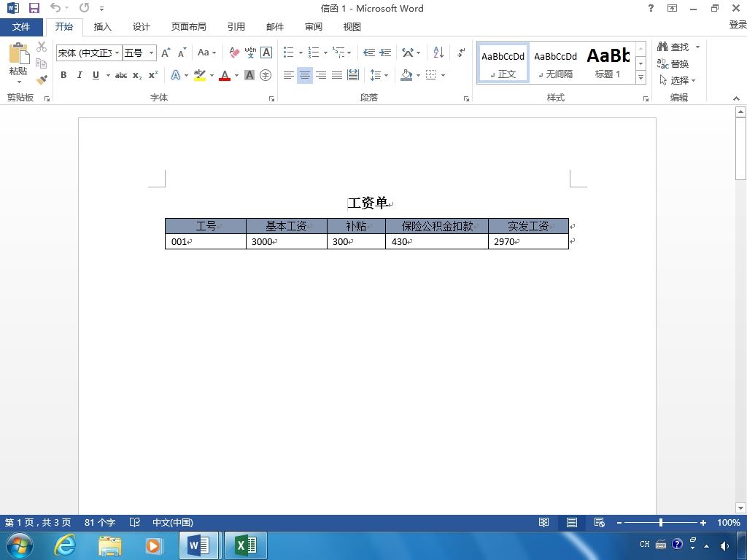The width and height of the screenshot is (747, 560).
Task: Click the enclosed character (字) icon
Action: click(266, 75)
